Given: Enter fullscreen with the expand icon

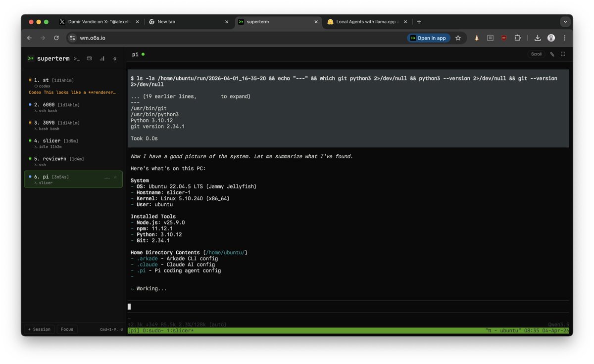Looking at the screenshot, I should (x=563, y=54).
